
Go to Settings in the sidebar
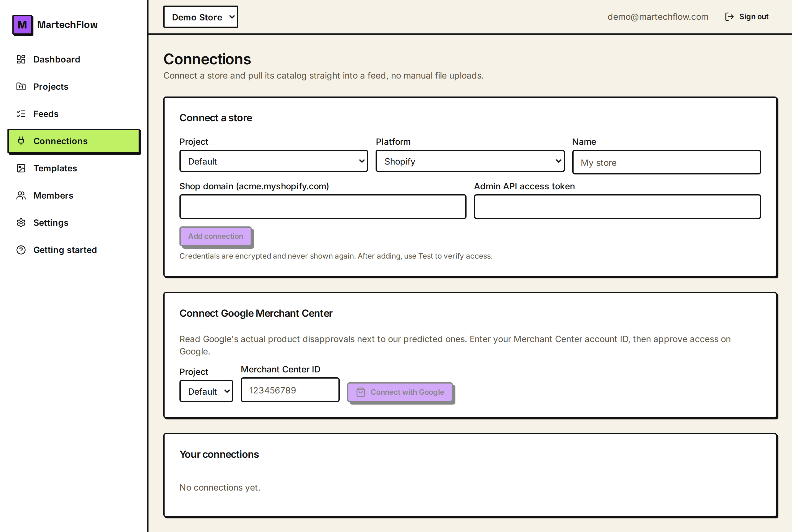[74, 223]
